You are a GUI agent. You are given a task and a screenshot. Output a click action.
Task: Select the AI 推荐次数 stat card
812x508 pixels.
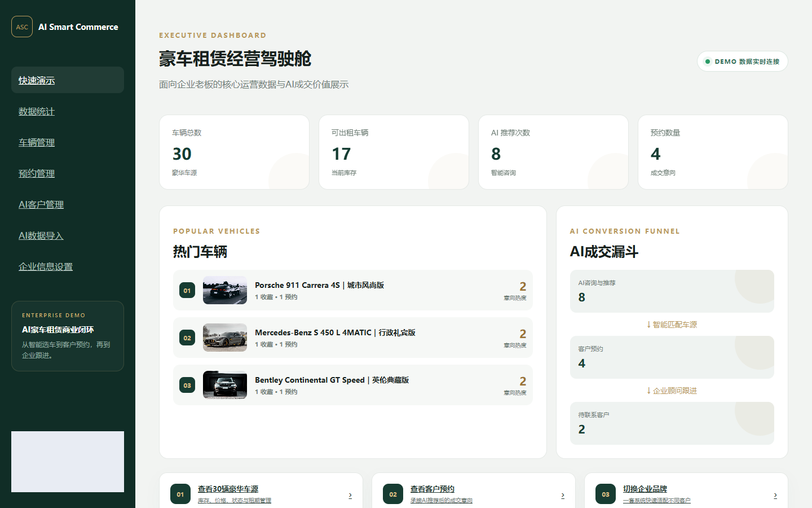point(553,152)
